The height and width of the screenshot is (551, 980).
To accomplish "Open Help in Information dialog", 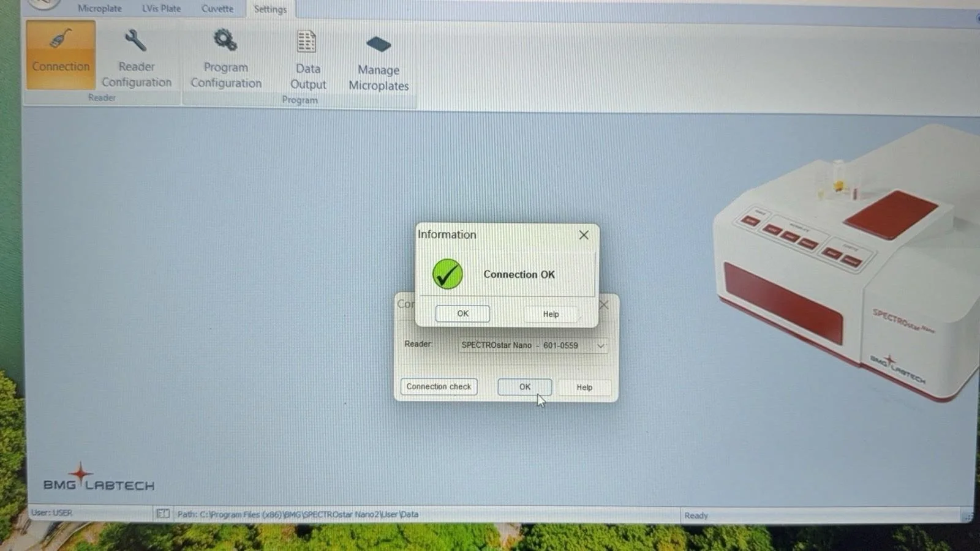I will pyautogui.click(x=551, y=314).
